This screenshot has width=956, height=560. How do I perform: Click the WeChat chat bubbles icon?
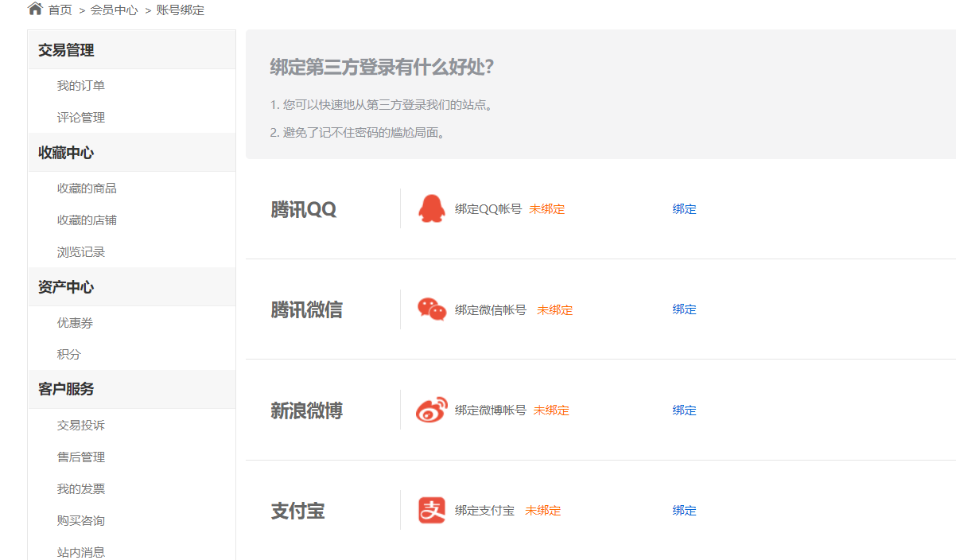[432, 309]
